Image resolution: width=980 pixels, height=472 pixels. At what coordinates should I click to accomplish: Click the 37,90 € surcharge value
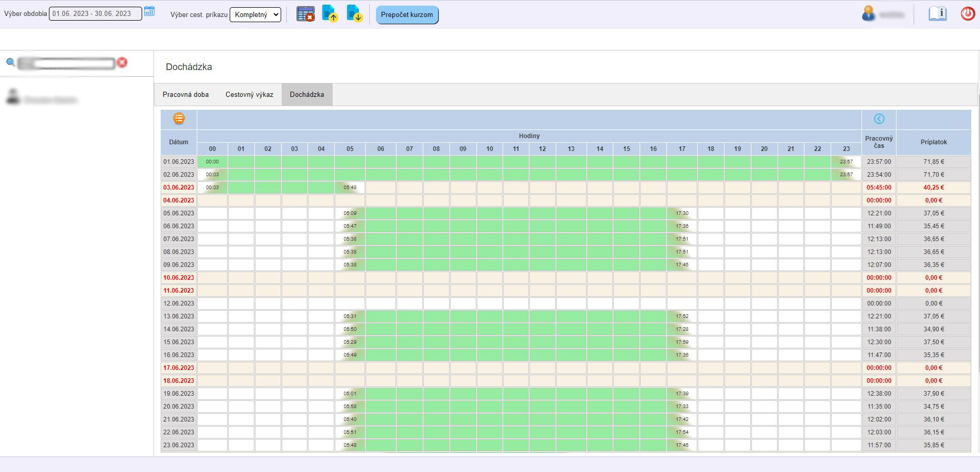click(934, 394)
